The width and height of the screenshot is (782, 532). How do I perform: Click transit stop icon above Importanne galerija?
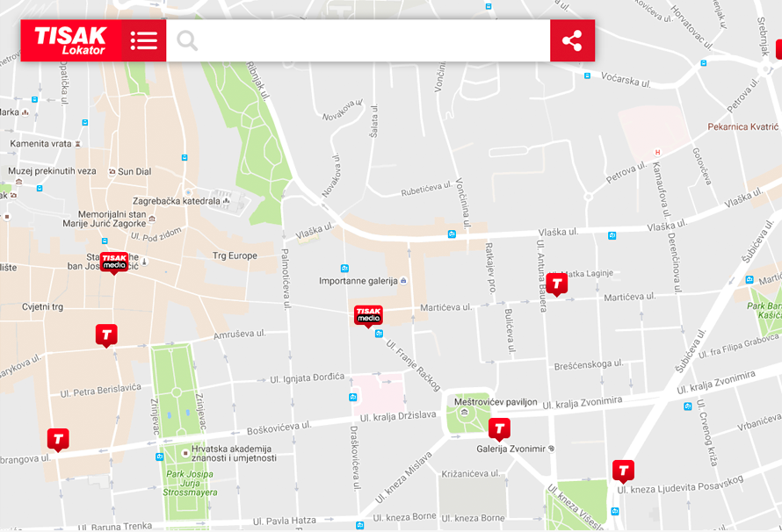click(x=344, y=269)
